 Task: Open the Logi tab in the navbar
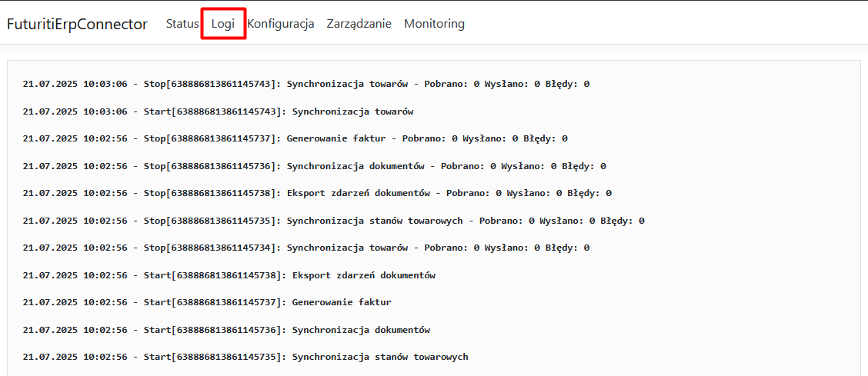tap(223, 24)
